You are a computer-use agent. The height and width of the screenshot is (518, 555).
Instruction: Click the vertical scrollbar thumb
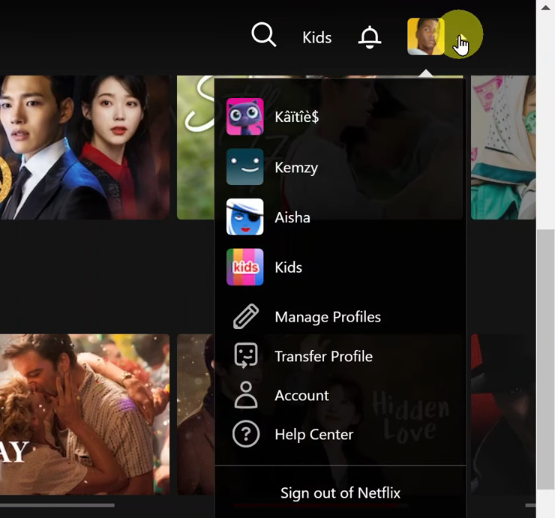545,359
